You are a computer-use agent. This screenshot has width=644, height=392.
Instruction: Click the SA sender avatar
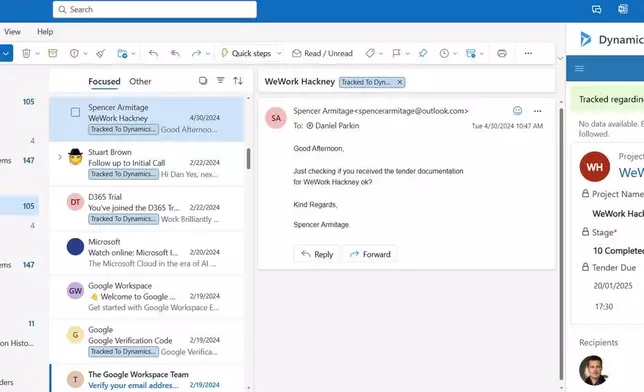point(276,118)
